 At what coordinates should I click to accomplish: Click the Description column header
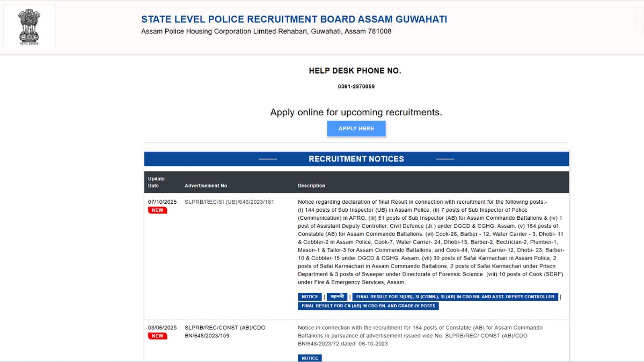click(311, 186)
